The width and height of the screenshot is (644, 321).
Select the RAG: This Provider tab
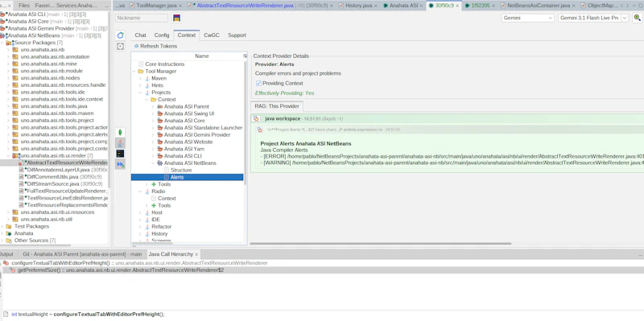coord(277,106)
